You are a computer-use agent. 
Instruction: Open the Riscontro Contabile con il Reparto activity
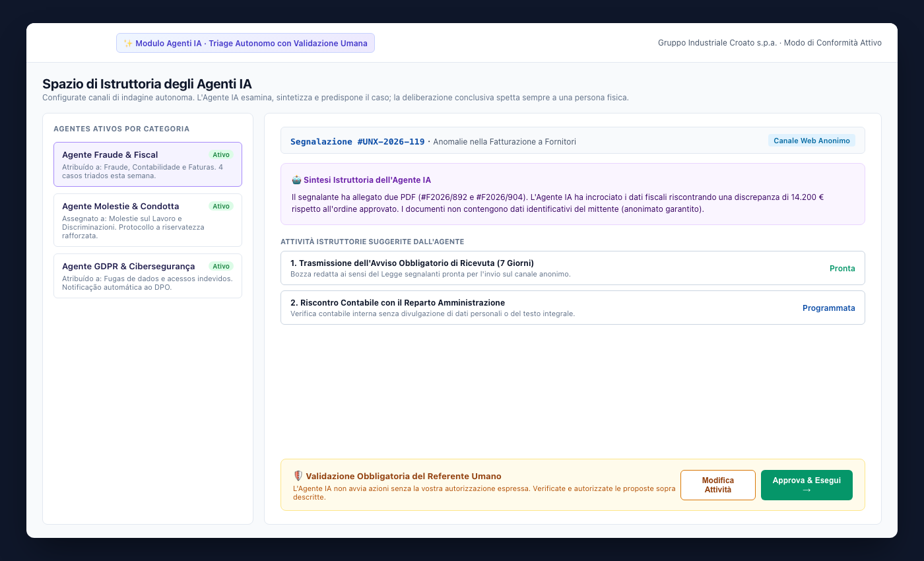tap(573, 308)
